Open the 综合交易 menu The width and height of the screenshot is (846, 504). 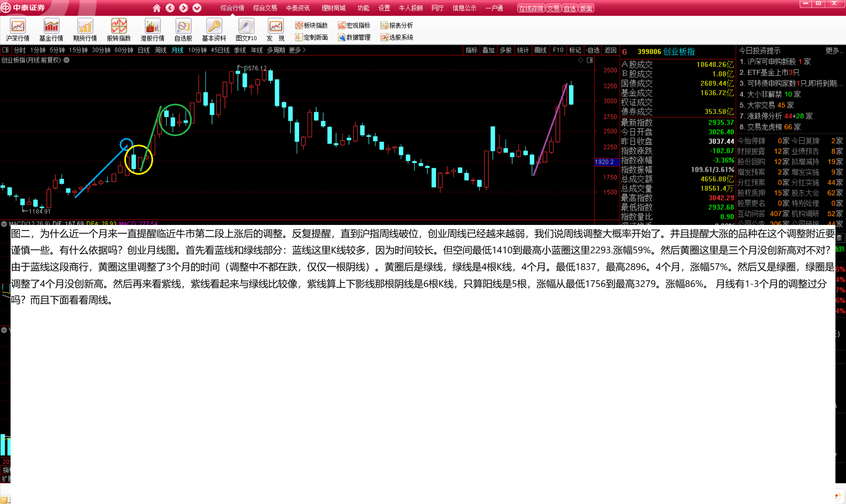[265, 8]
